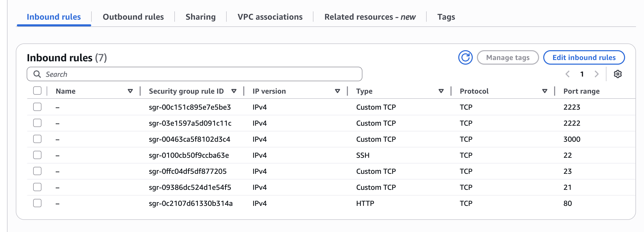The width and height of the screenshot is (644, 232).
Task: Open the VPC associations tab
Action: pos(270,17)
